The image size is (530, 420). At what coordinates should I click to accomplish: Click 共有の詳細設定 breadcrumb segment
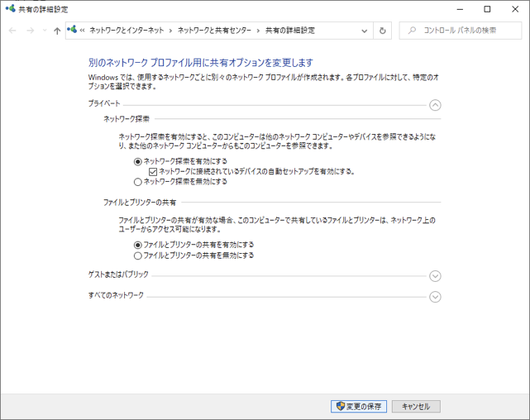coord(290,31)
